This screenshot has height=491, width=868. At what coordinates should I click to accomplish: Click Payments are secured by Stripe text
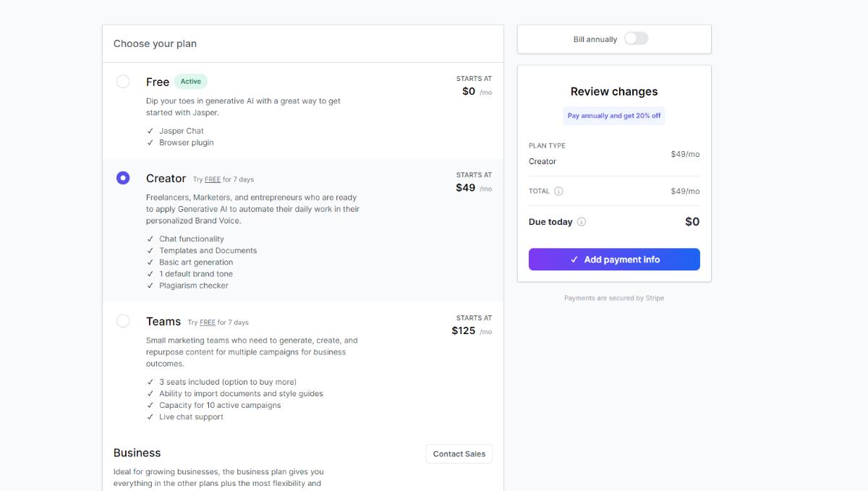[x=614, y=298]
